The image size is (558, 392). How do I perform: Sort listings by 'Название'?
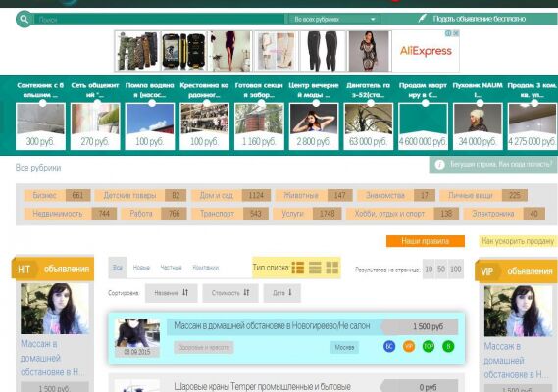[172, 293]
